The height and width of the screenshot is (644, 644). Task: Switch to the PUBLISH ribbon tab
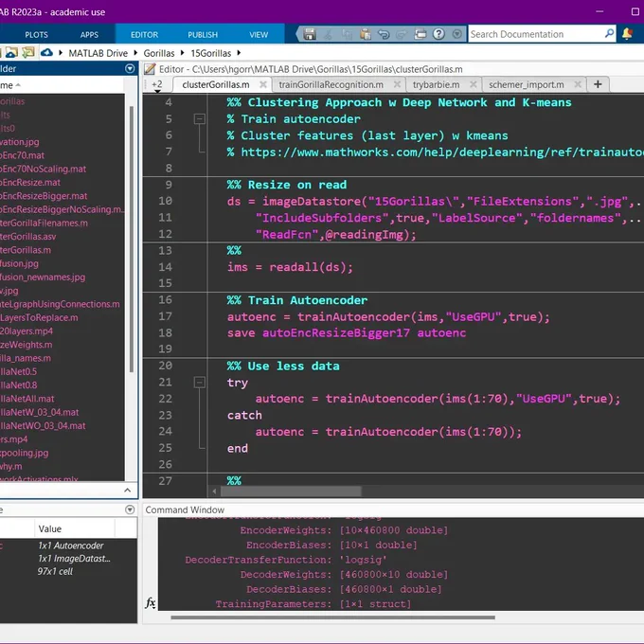click(203, 35)
